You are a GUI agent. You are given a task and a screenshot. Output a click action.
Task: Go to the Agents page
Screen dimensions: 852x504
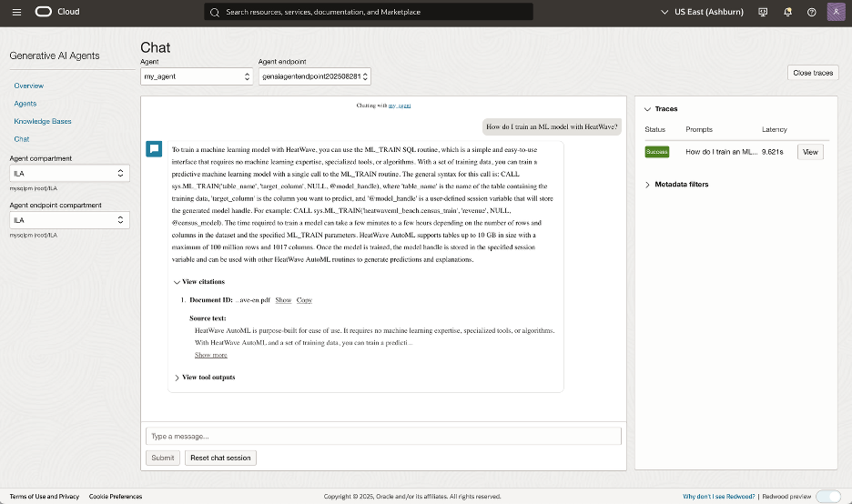[25, 104]
